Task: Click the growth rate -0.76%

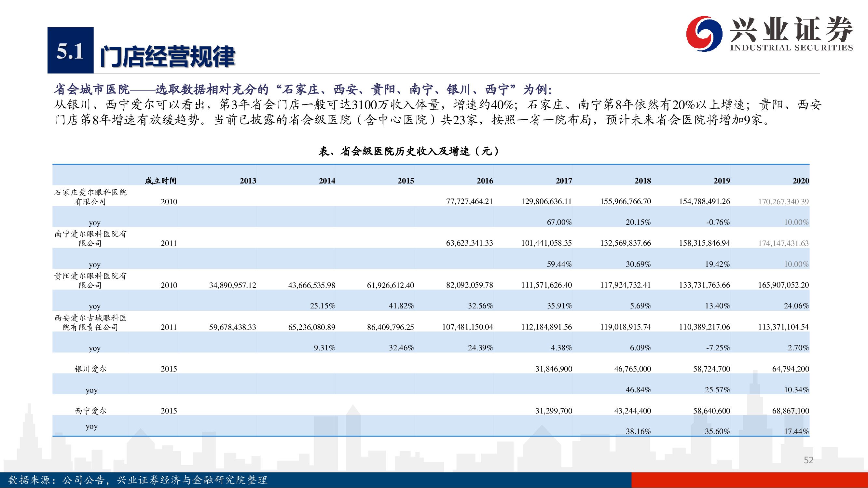Action: 718,222
